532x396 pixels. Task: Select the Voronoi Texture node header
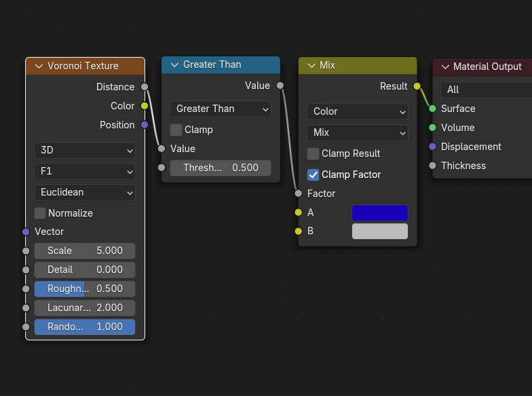tap(85, 67)
